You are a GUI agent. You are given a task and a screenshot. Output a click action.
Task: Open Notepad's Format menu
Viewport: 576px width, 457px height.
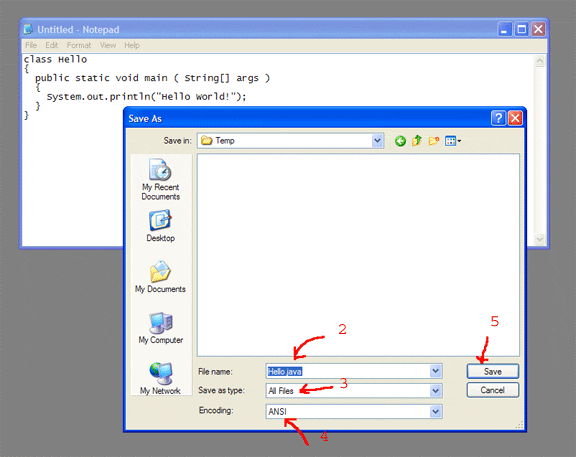coord(79,45)
